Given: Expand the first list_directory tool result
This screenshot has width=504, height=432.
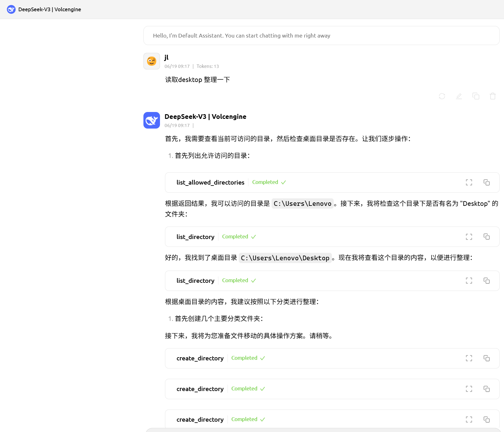Looking at the screenshot, I should (469, 237).
